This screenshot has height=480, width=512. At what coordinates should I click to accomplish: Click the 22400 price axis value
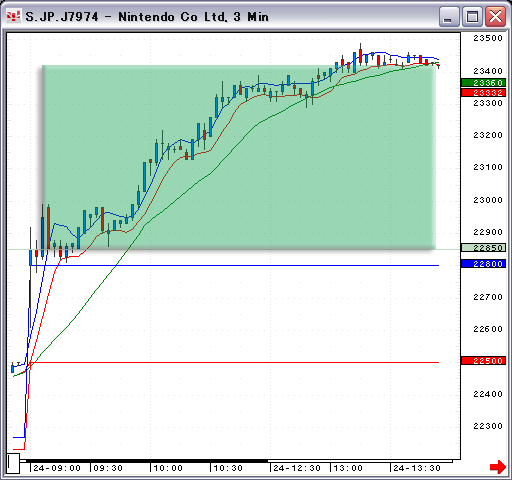pyautogui.click(x=488, y=394)
